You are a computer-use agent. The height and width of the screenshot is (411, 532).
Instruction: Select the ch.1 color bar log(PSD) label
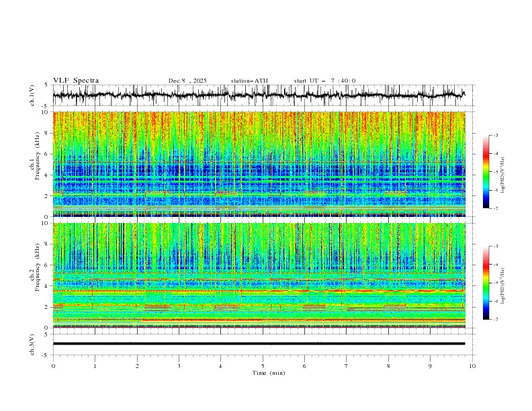(x=502, y=175)
